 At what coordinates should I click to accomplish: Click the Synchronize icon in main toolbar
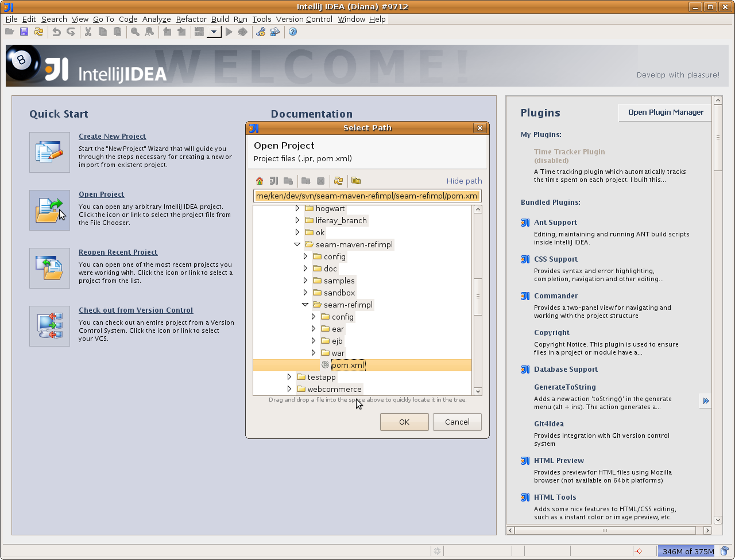tap(38, 32)
